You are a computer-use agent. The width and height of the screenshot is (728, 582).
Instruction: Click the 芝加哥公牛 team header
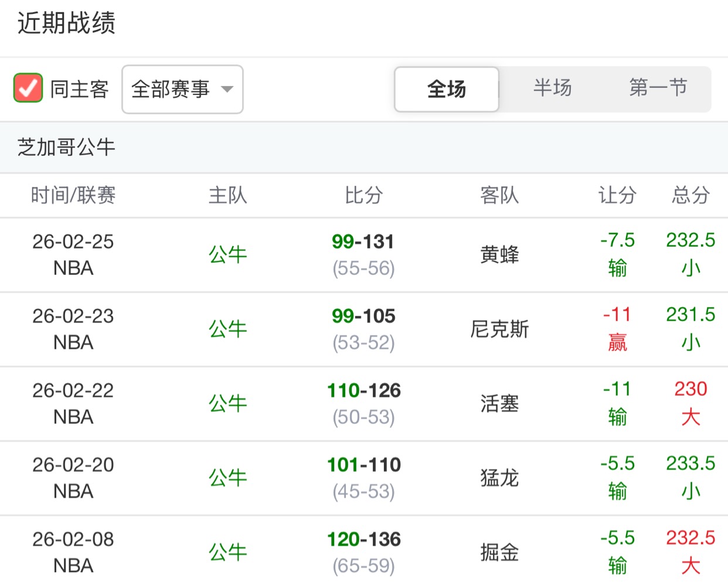(66, 147)
